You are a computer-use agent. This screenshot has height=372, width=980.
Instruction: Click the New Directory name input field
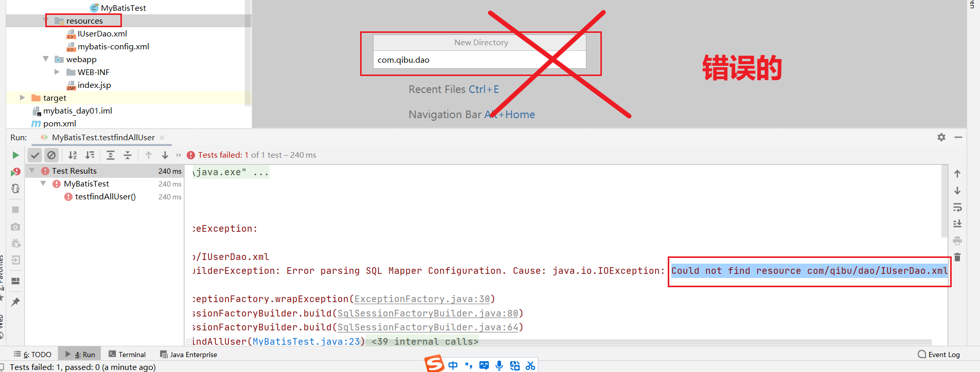click(479, 60)
